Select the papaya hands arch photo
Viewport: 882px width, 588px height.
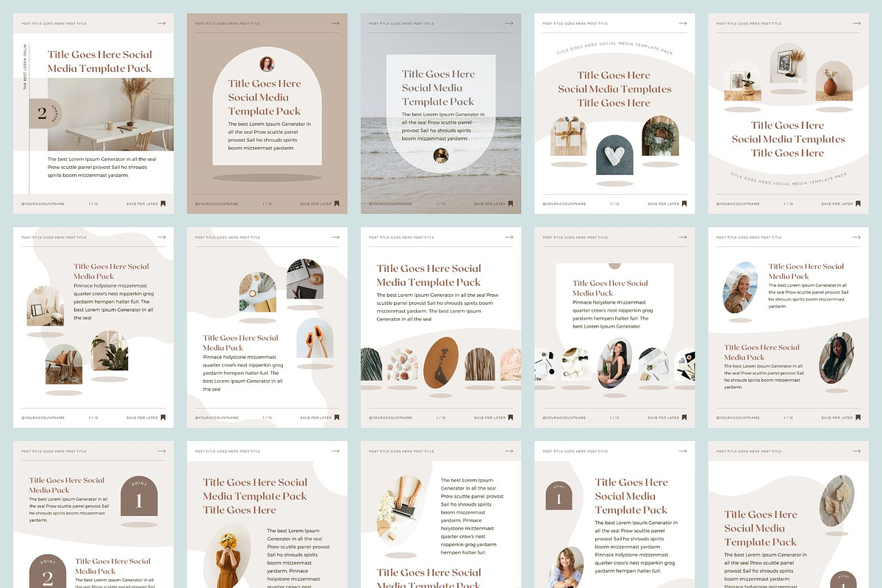pyautogui.click(x=315, y=338)
